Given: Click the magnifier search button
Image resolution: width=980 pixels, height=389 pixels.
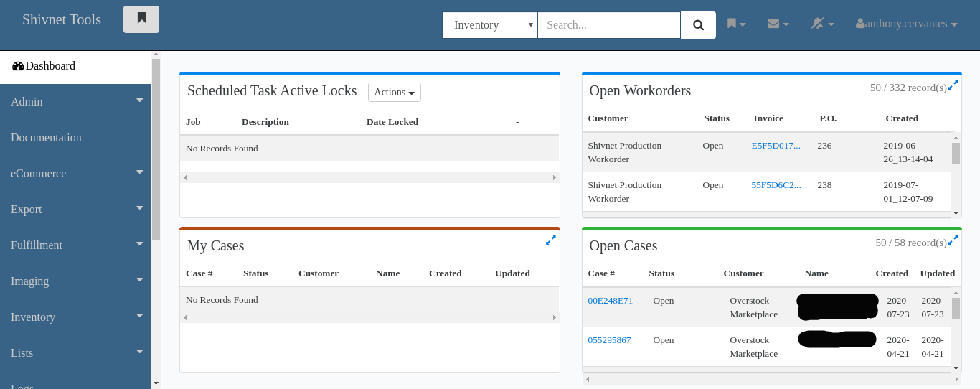Looking at the screenshot, I should coord(698,25).
